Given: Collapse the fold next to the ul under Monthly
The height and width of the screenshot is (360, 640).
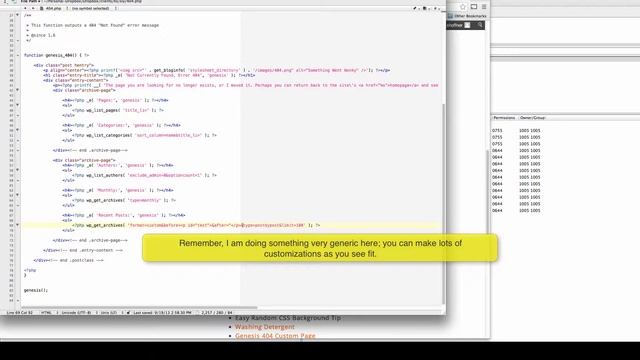Looking at the screenshot, I should pyautogui.click(x=17, y=195).
